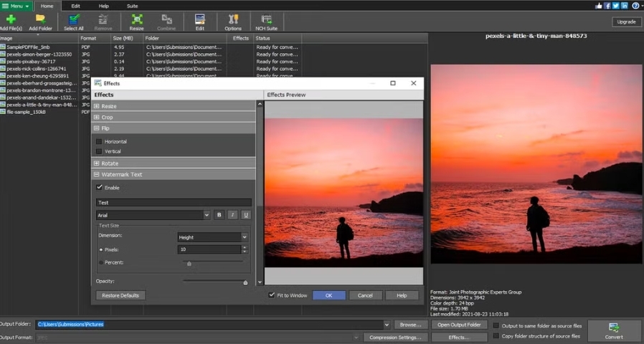Switch to the Home tab
This screenshot has height=344, width=644.
click(47, 6)
